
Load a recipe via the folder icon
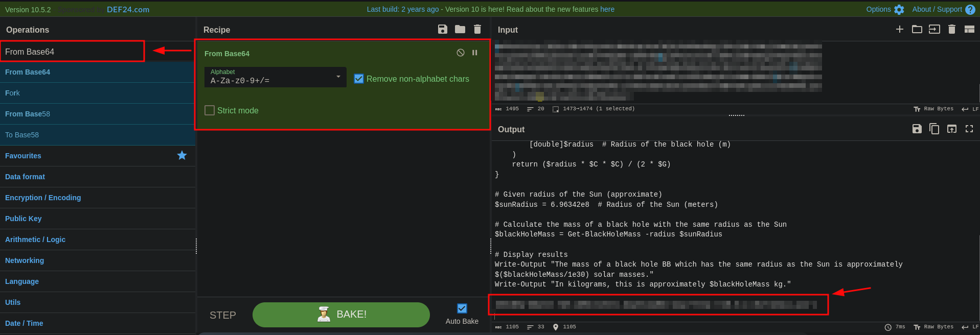click(x=460, y=30)
